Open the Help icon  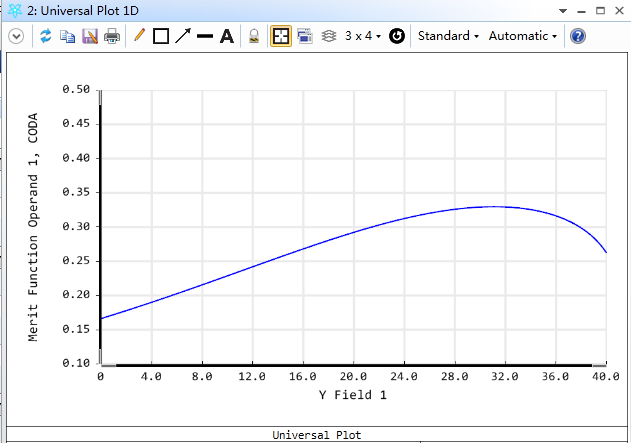(578, 36)
